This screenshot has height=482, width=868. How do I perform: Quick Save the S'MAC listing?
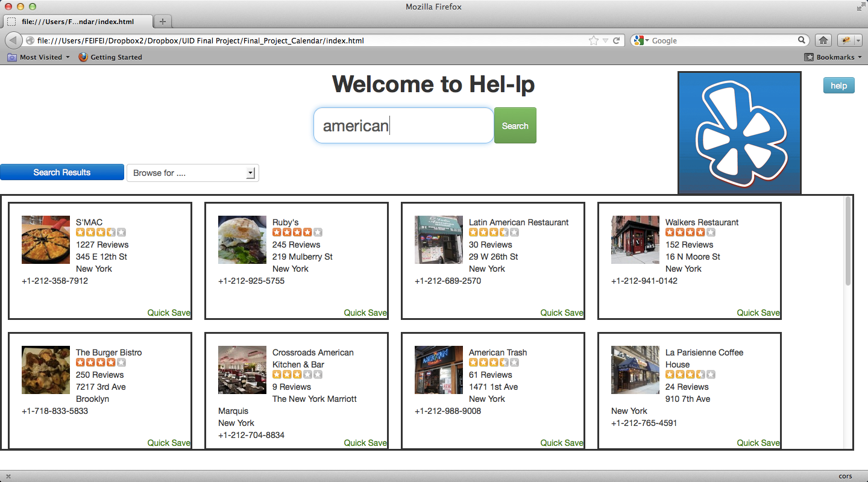tap(169, 313)
